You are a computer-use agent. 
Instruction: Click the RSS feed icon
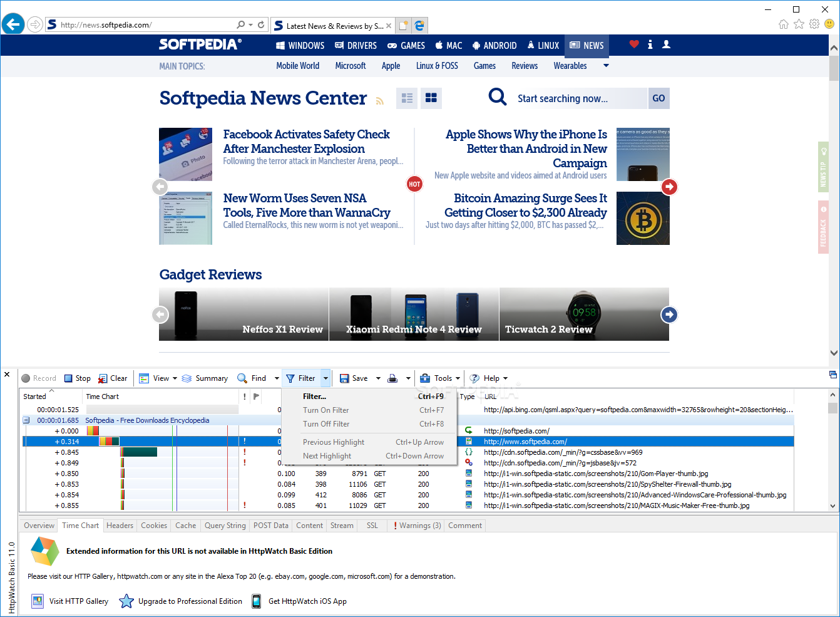pos(379,101)
